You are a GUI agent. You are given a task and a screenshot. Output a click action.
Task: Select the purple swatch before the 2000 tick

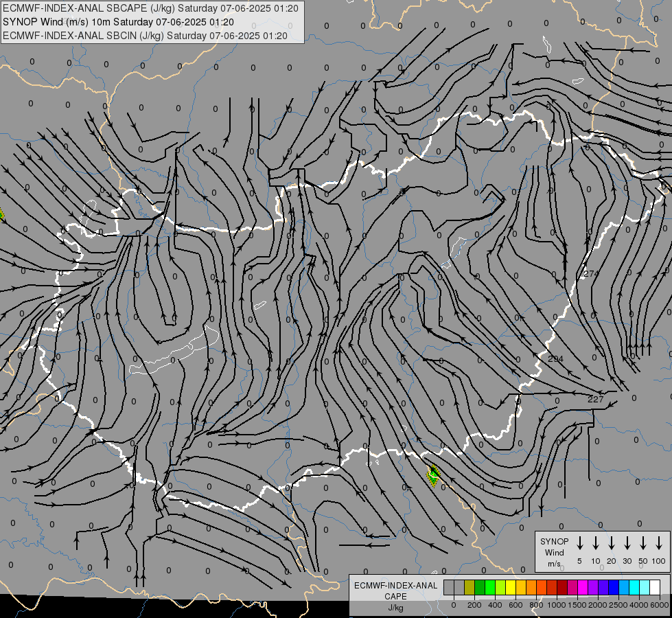(593, 587)
